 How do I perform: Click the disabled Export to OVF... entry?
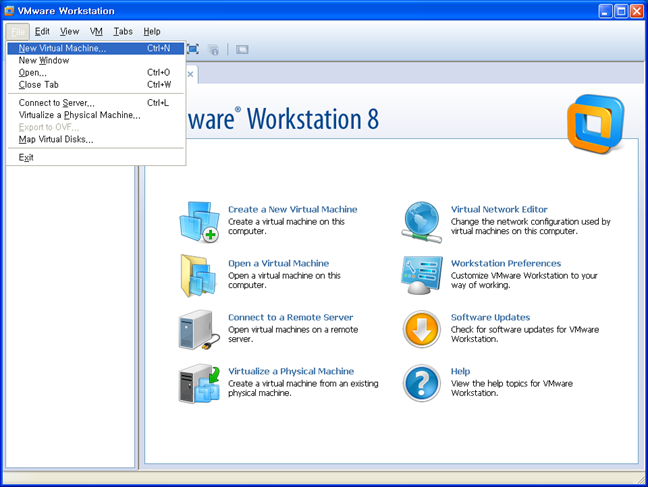[x=95, y=127]
